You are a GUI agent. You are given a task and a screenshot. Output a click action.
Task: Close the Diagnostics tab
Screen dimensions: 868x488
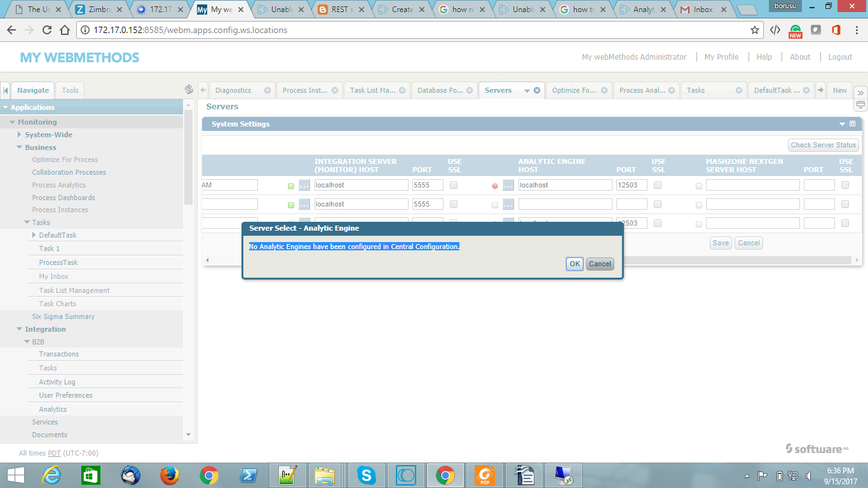click(268, 90)
